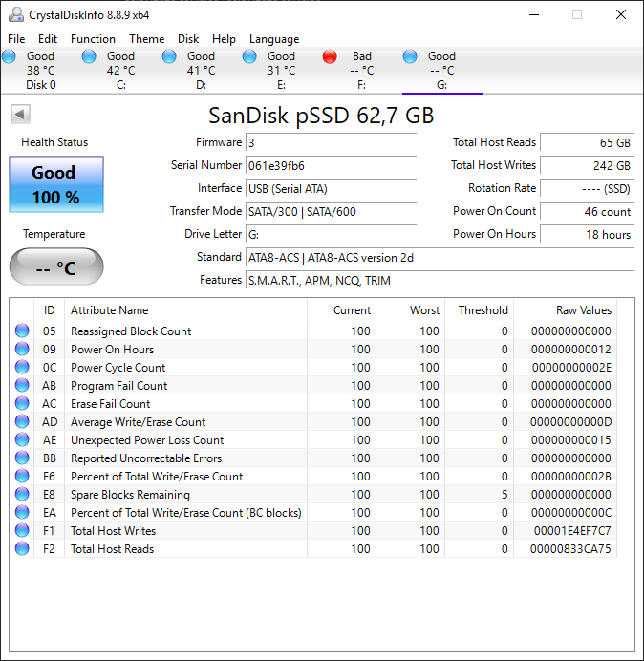This screenshot has height=661, width=644.
Task: Click the Features field S.M.A.R.T., APM, NCQ, TRIM
Action: click(440, 280)
